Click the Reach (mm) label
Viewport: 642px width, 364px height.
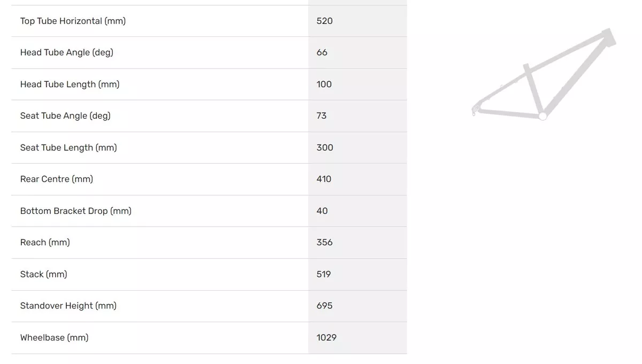[x=45, y=242]
